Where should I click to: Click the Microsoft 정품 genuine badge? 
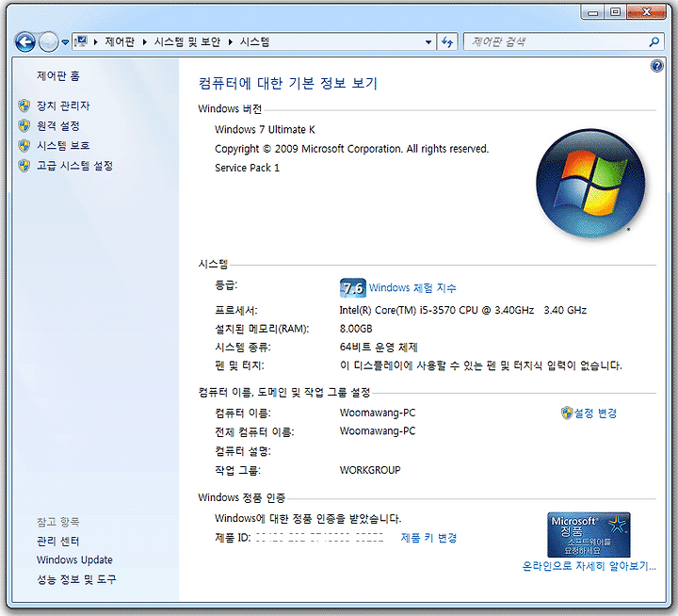tap(589, 535)
